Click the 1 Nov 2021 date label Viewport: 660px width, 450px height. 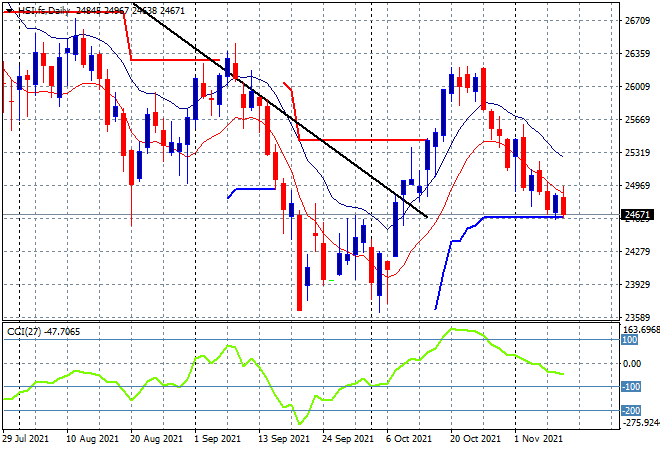click(x=539, y=439)
